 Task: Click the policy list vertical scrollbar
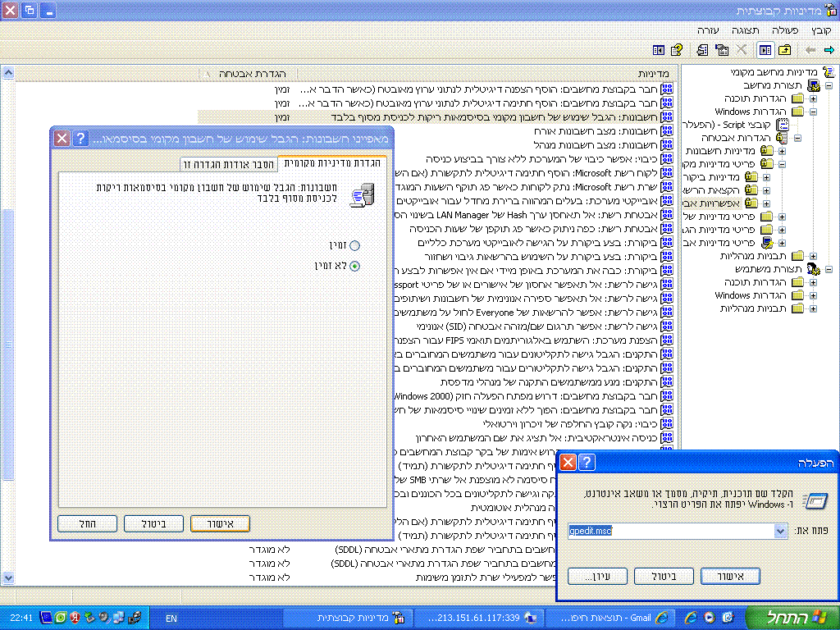[8, 328]
